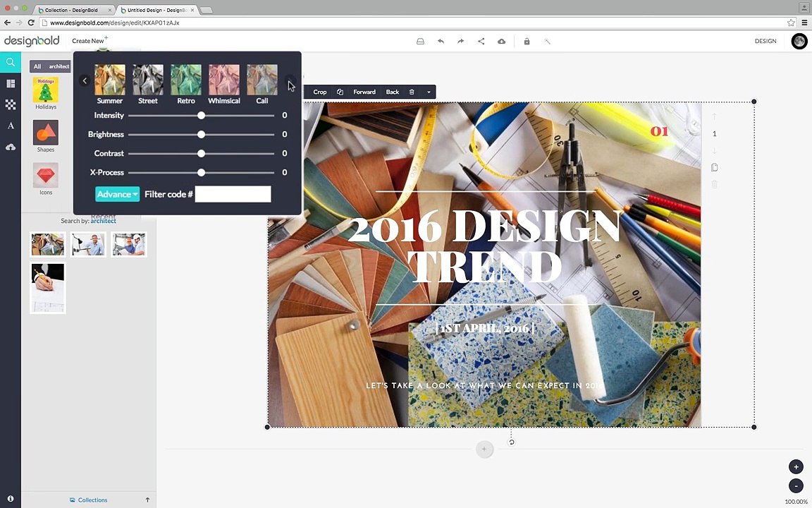Open the uploads cloud panel in sidebar
Image resolution: width=812 pixels, height=508 pixels.
click(x=11, y=147)
